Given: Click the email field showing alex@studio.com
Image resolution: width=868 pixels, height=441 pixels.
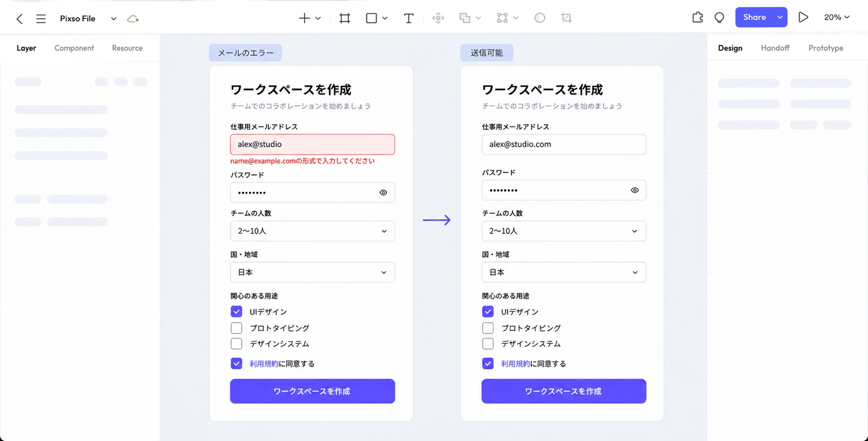Looking at the screenshot, I should tap(564, 144).
